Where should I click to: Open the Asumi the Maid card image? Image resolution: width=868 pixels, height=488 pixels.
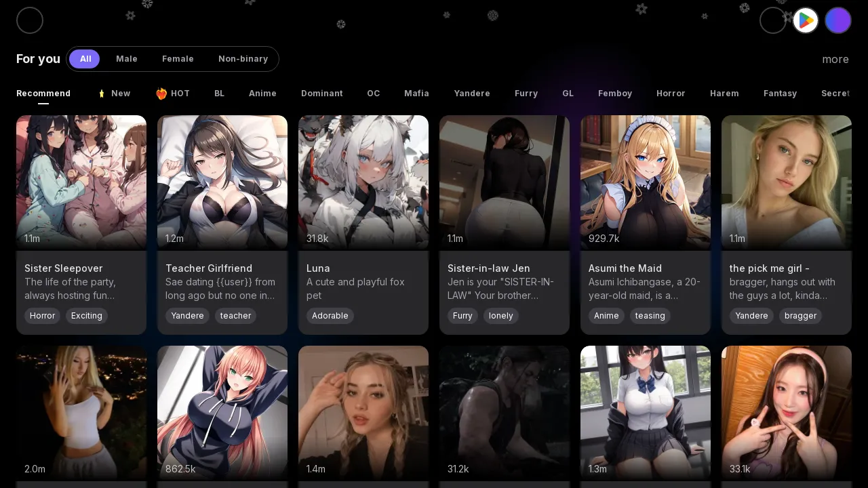click(646, 183)
